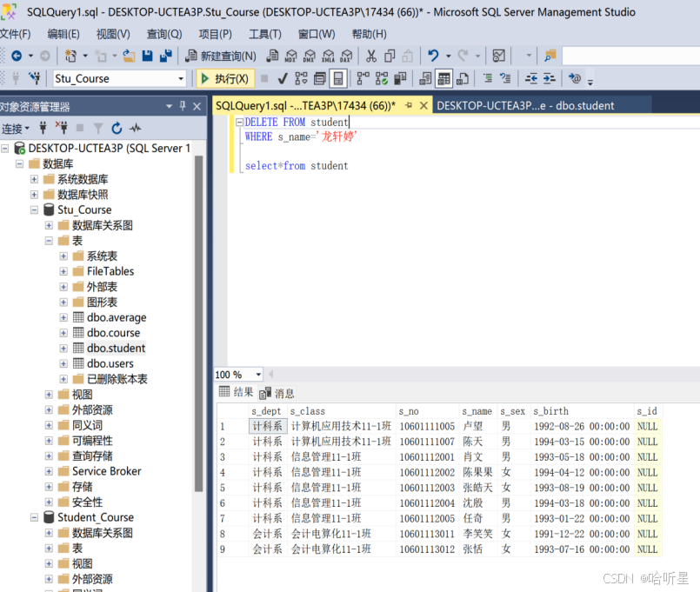Toggle Include Live Query Statistics

pos(382,78)
